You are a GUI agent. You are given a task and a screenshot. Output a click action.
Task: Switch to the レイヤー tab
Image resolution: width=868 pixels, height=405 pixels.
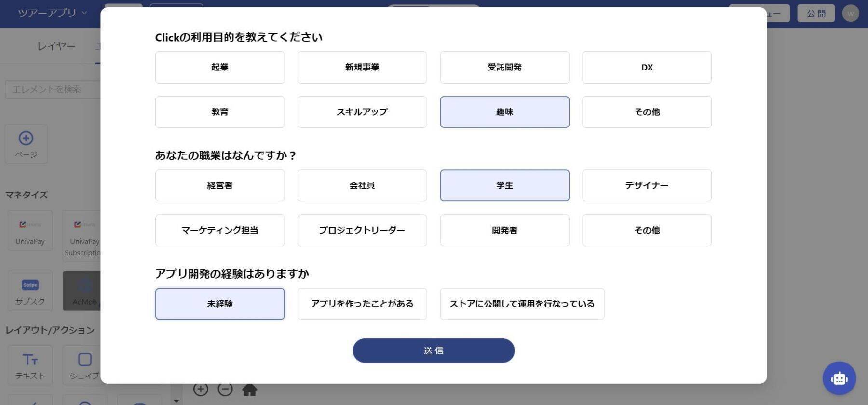click(x=56, y=46)
